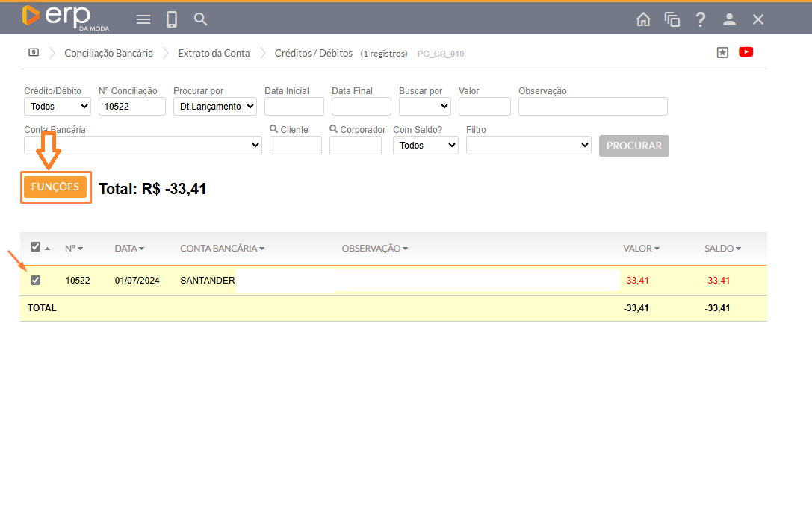
Task: Open the search magnifier icon in header
Action: click(200, 19)
